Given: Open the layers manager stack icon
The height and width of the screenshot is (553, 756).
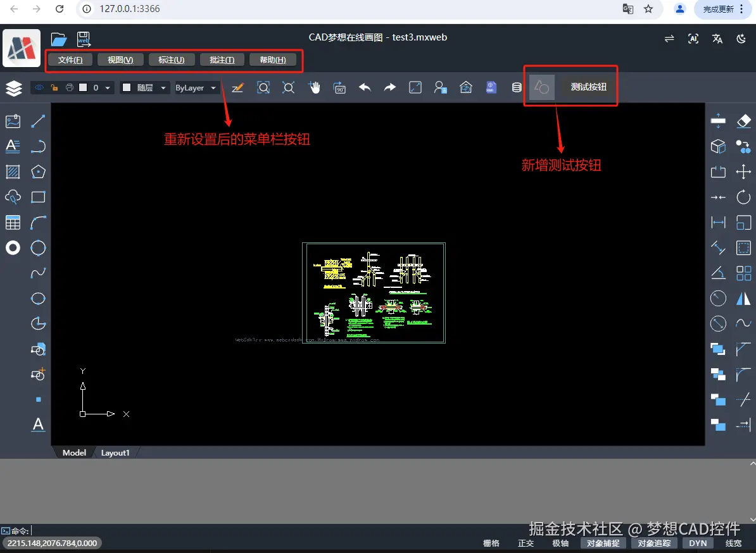Looking at the screenshot, I should (x=13, y=88).
